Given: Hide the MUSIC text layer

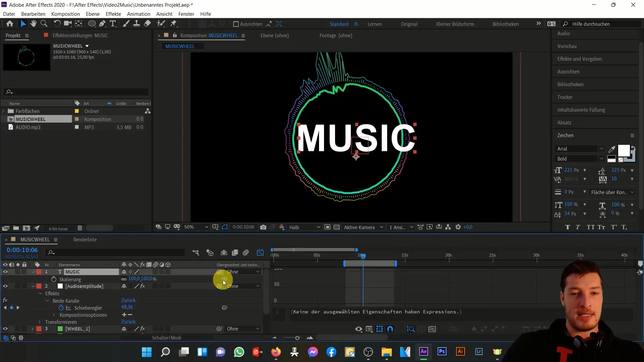Looking at the screenshot, I should pyautogui.click(x=5, y=272).
